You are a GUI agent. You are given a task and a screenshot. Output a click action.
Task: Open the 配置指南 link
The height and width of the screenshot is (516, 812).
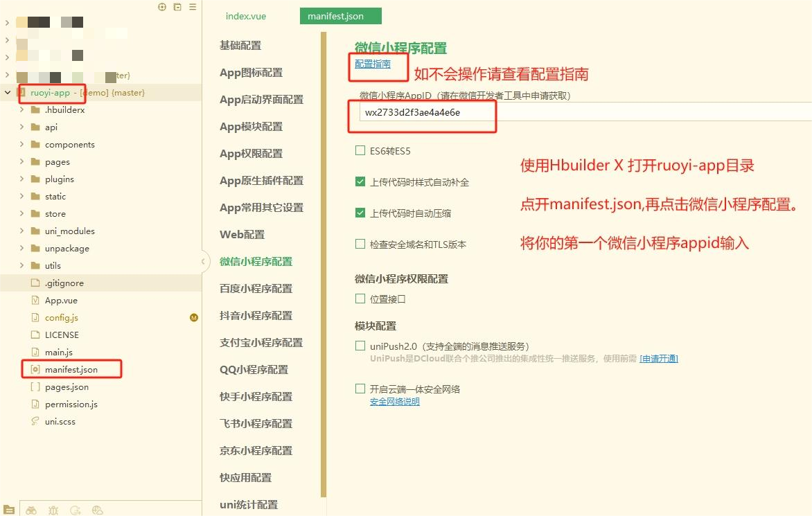pyautogui.click(x=373, y=64)
